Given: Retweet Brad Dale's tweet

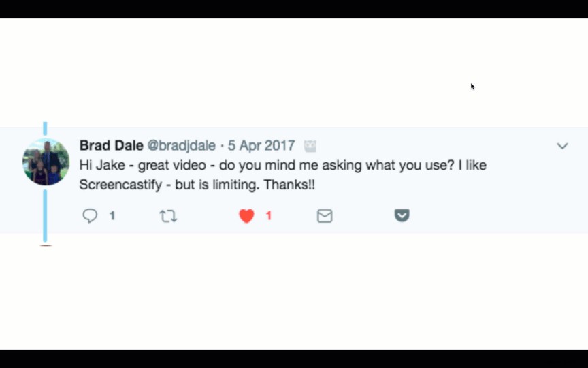Looking at the screenshot, I should [168, 216].
